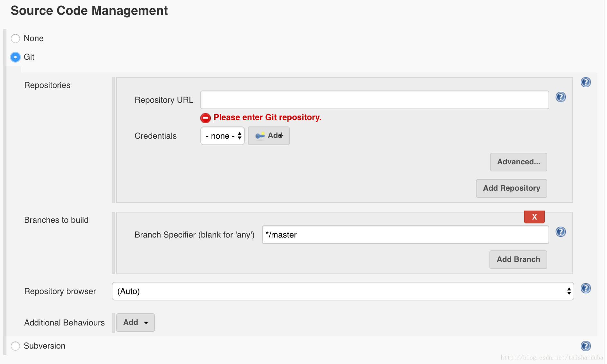Screen dimensions: 607x364
Task: Open the Credentials none dropdown
Action: point(223,136)
